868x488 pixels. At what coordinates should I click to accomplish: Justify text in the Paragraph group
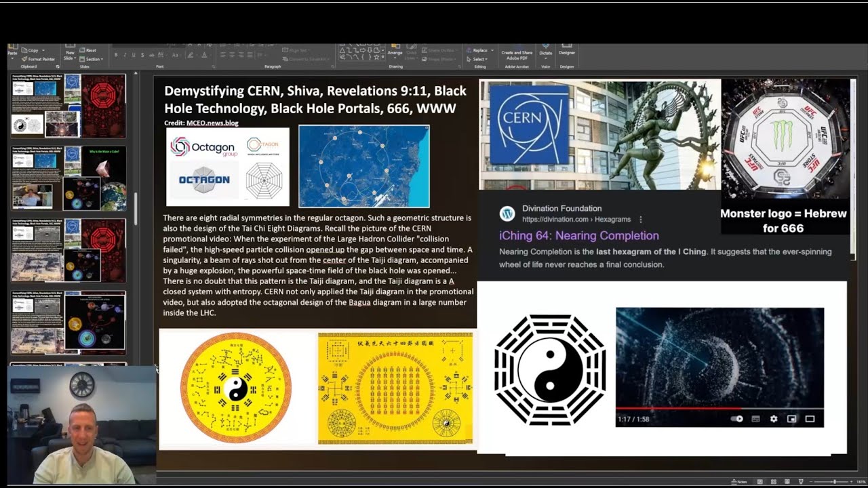click(250, 55)
